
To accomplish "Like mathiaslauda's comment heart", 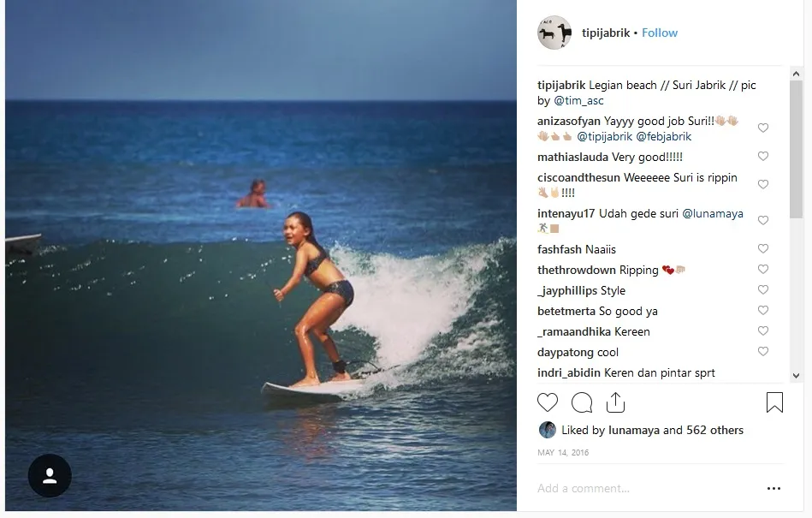I will click(x=763, y=156).
